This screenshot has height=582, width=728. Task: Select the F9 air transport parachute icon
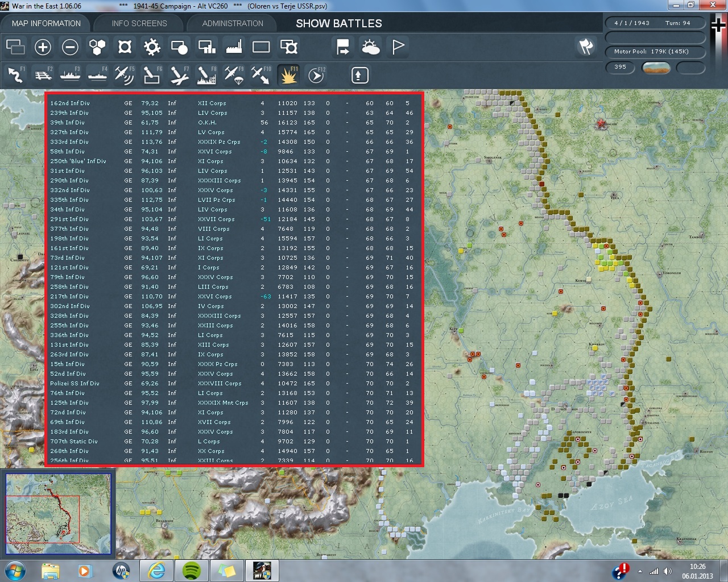coord(234,75)
